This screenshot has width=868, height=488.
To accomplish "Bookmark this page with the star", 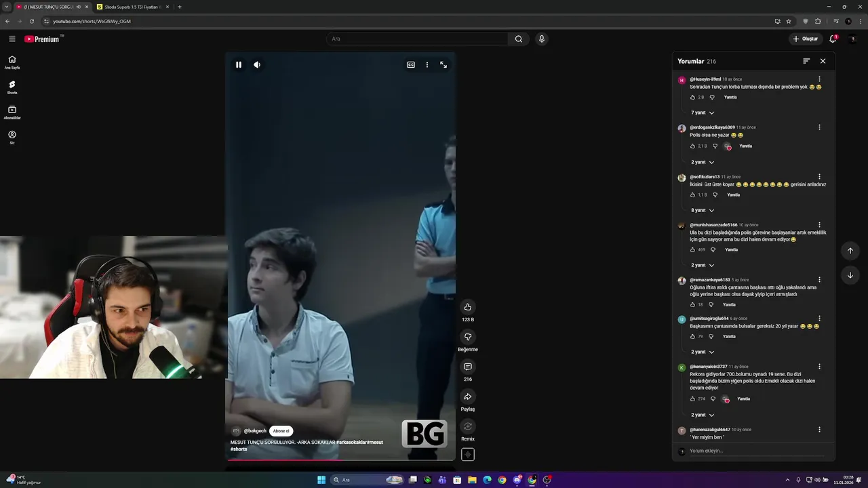I will point(789,21).
